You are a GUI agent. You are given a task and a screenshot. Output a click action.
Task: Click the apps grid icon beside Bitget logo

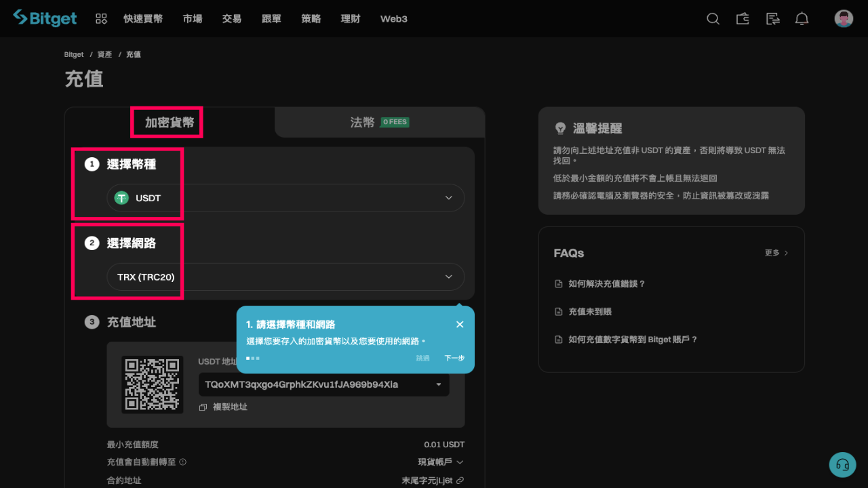point(100,18)
